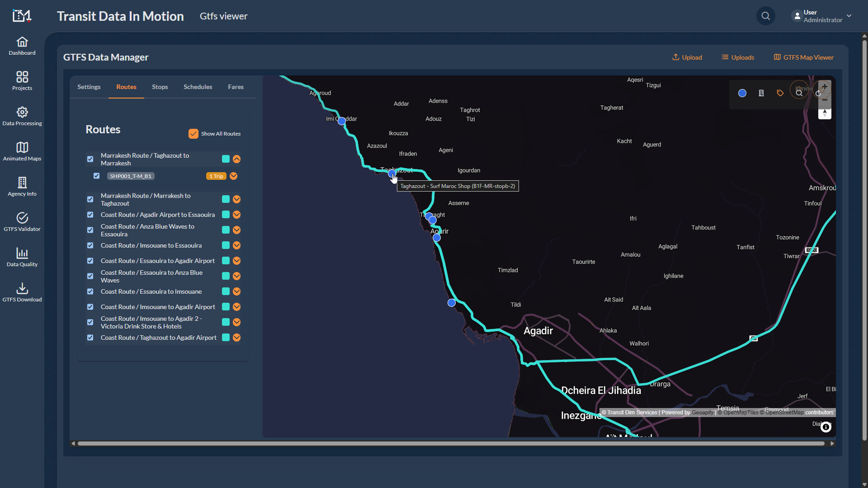Viewport: 868px width, 488px height.
Task: Click the tag icon in map toolbar
Action: click(x=780, y=93)
